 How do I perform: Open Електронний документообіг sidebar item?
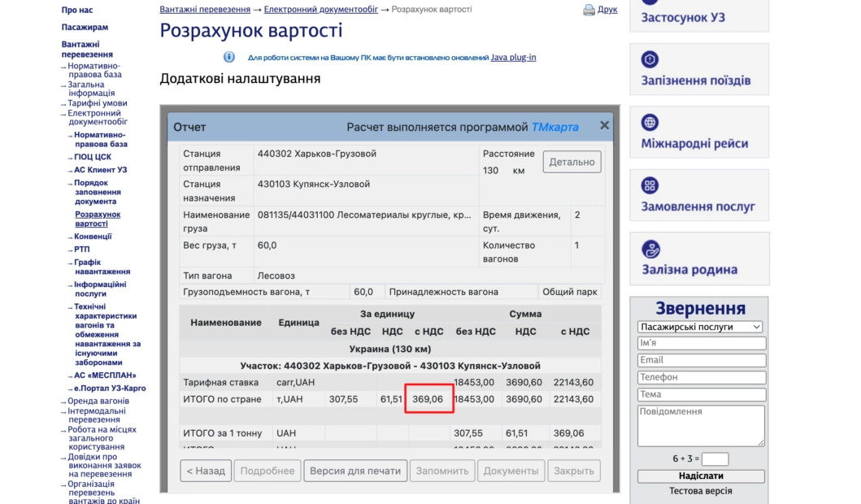point(98,118)
